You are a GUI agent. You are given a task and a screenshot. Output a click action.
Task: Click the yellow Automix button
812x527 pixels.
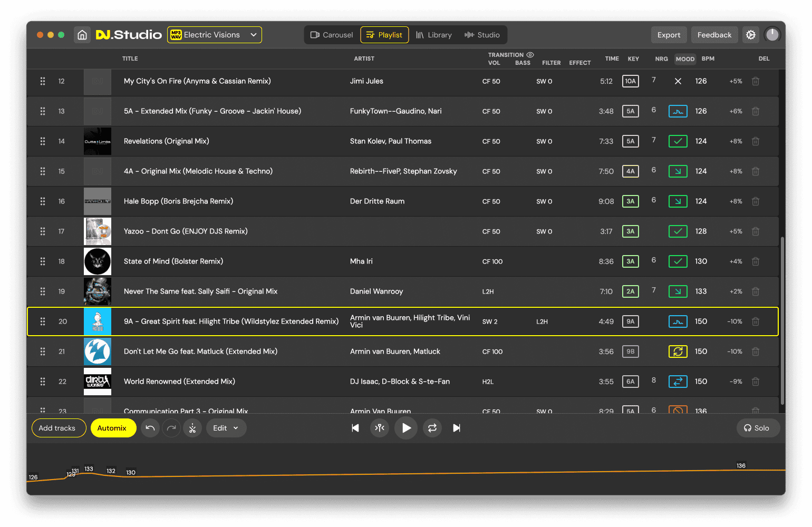(x=112, y=428)
